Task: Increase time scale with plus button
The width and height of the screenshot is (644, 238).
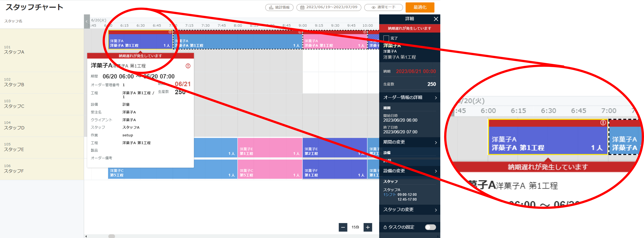Action: (368, 227)
